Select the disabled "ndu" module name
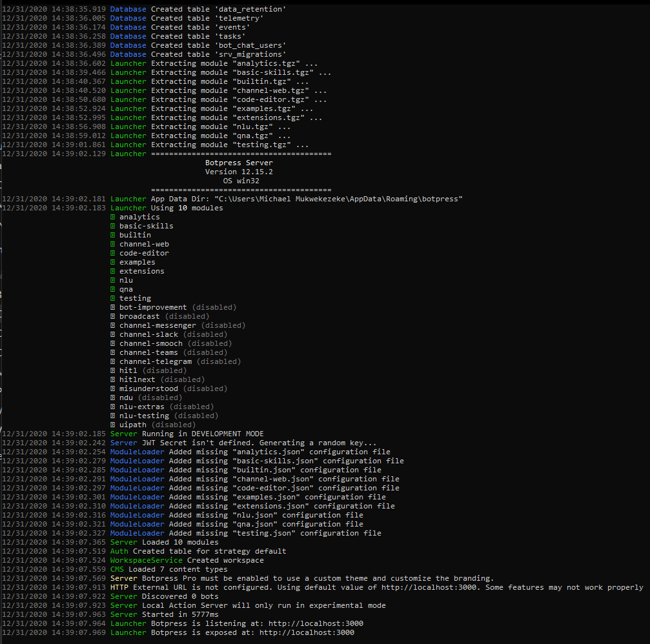650x644 pixels. pyautogui.click(x=126, y=398)
